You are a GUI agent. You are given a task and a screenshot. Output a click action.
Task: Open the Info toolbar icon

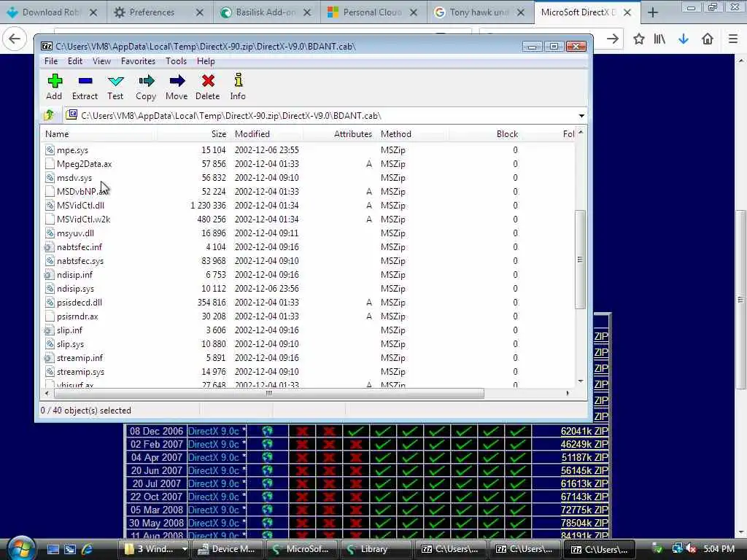pyautogui.click(x=239, y=80)
